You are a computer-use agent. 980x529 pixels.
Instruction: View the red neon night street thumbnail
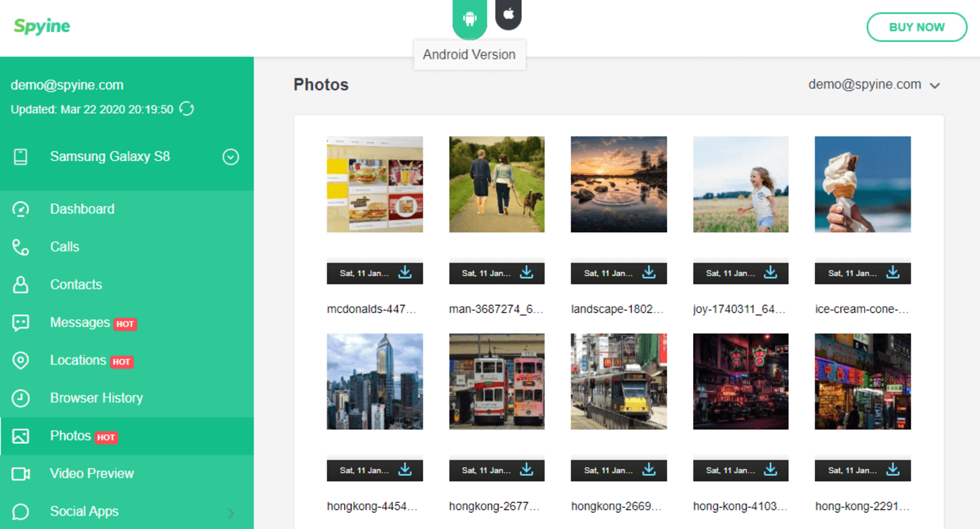point(741,381)
